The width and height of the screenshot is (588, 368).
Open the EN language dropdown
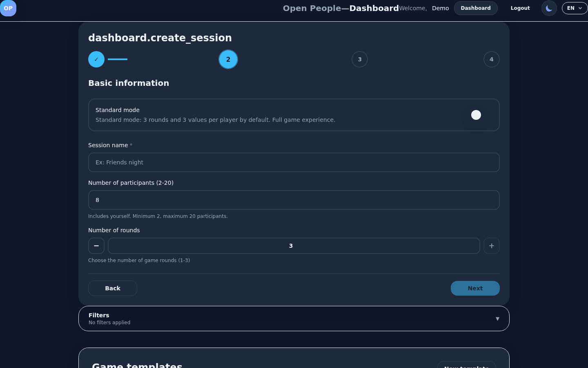[x=575, y=8]
